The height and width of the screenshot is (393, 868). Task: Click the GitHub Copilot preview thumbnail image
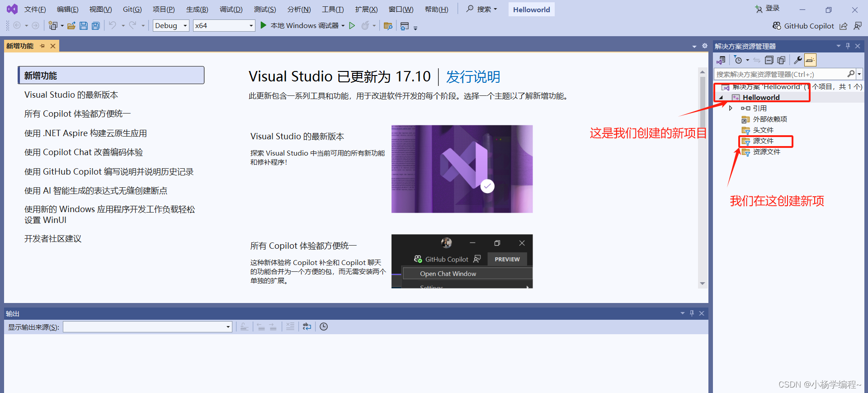tap(462, 261)
